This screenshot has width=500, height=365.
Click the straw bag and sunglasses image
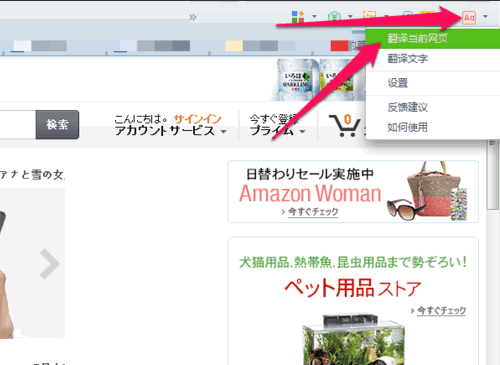[427, 192]
